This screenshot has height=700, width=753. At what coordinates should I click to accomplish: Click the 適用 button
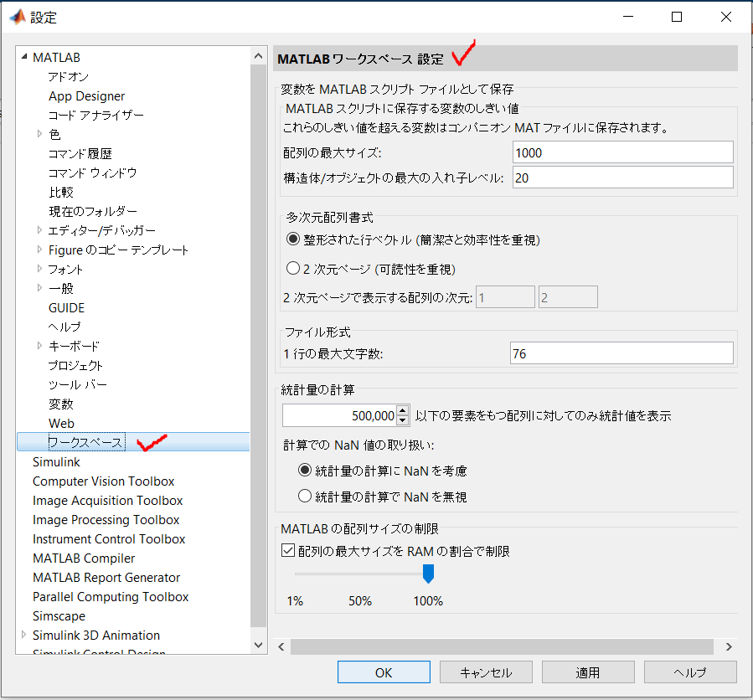coord(588,672)
